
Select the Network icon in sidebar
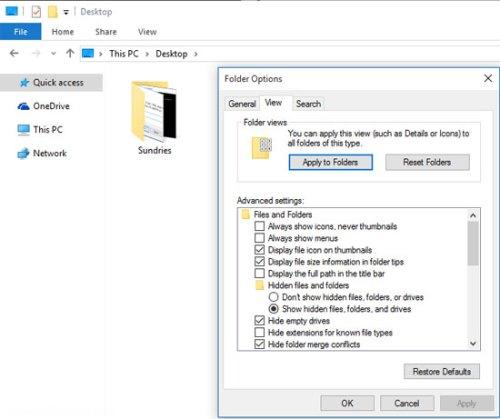pyautogui.click(x=23, y=153)
